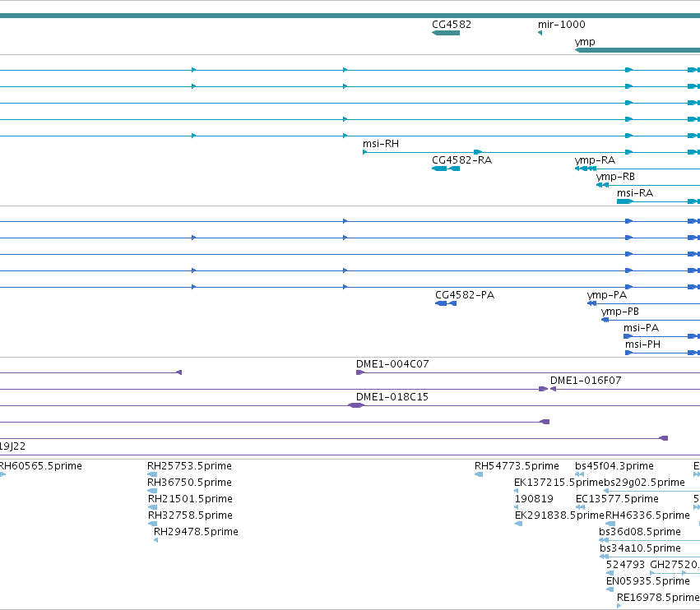This screenshot has height=610, width=700.
Task: Click the msi-PA protein label
Action: (641, 328)
